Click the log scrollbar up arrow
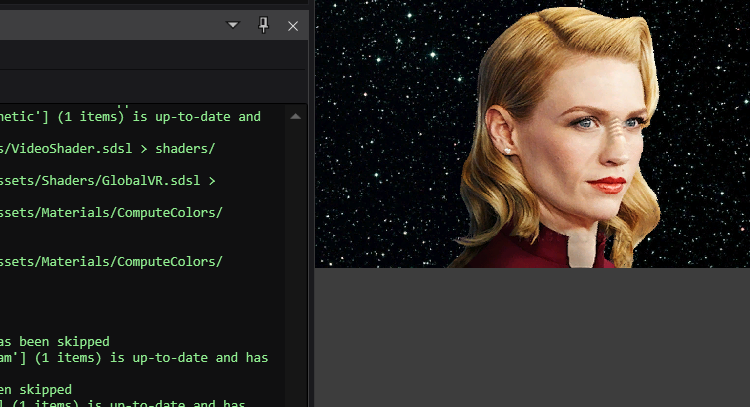 coord(296,116)
